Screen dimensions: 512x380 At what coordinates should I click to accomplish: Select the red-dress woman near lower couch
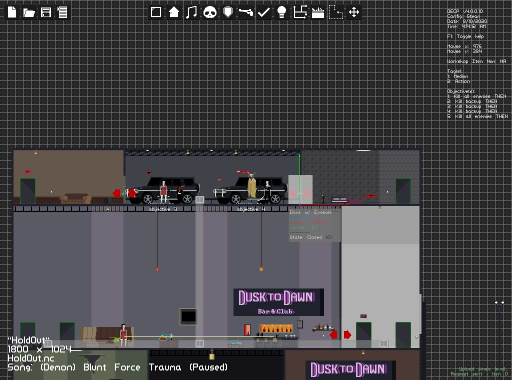click(x=123, y=335)
